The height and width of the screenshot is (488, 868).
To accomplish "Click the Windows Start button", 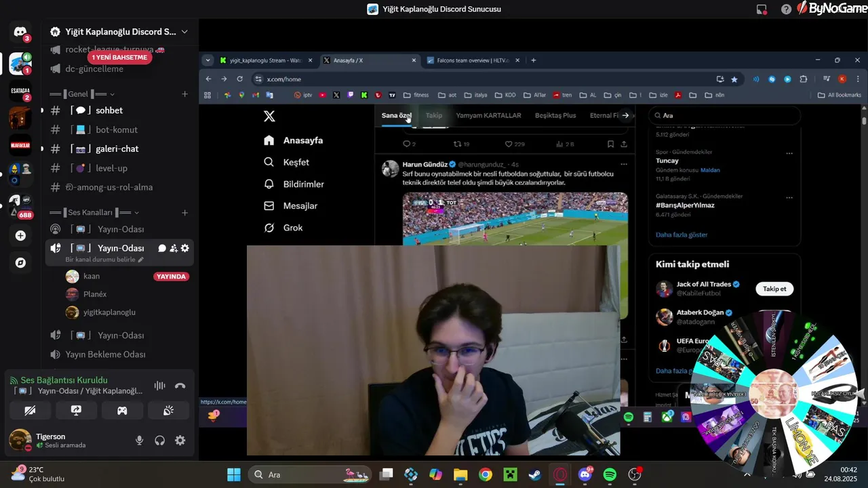I will click(x=233, y=474).
